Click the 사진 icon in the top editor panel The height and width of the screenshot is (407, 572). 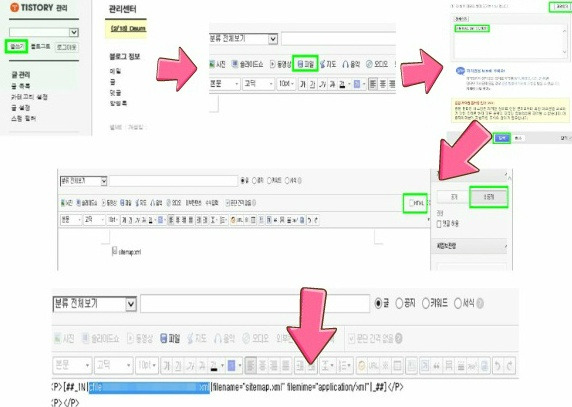click(x=217, y=65)
